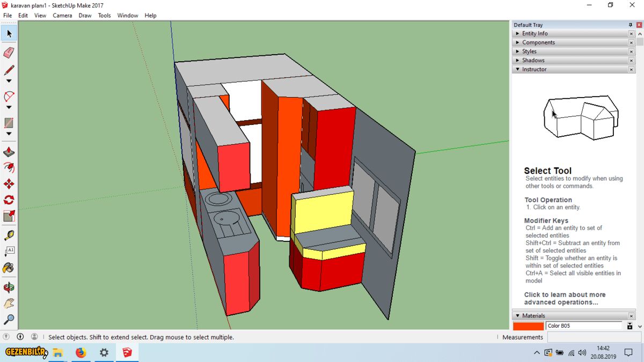Select the Text label tool
This screenshot has height=362, width=644.
(x=9, y=251)
